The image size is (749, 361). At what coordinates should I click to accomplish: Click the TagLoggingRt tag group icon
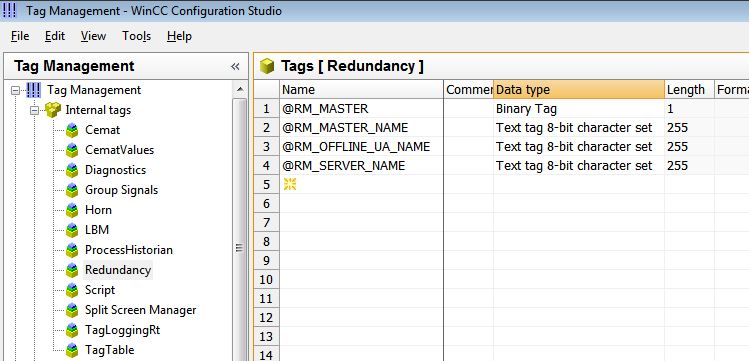72,330
